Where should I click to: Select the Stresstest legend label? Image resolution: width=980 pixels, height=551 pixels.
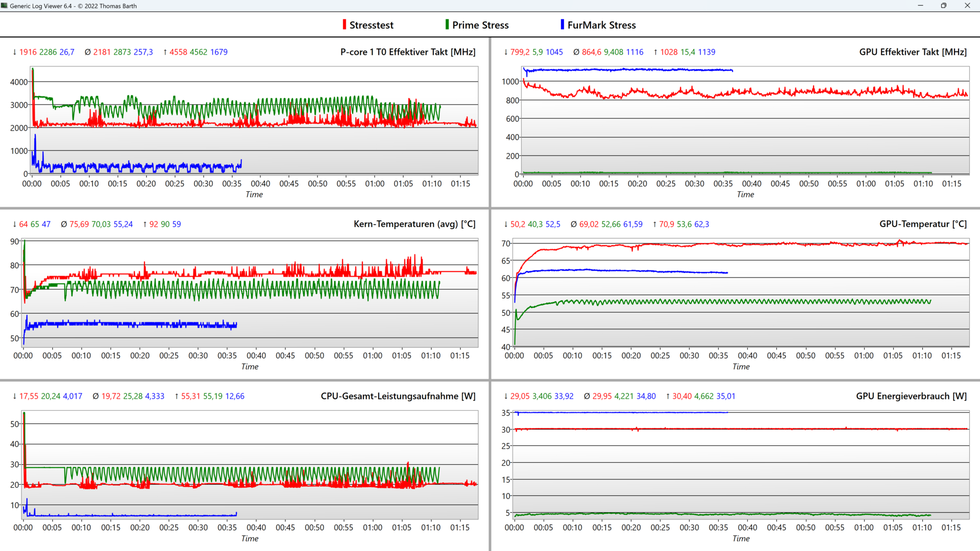click(371, 25)
